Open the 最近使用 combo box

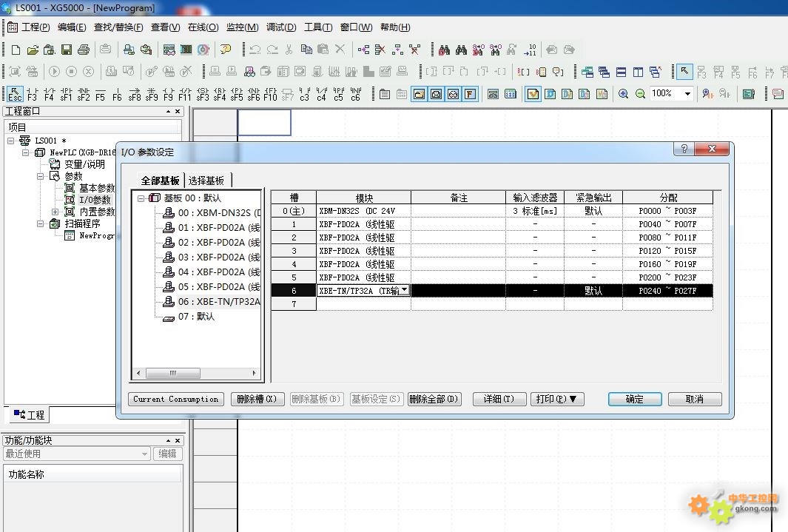point(78,454)
